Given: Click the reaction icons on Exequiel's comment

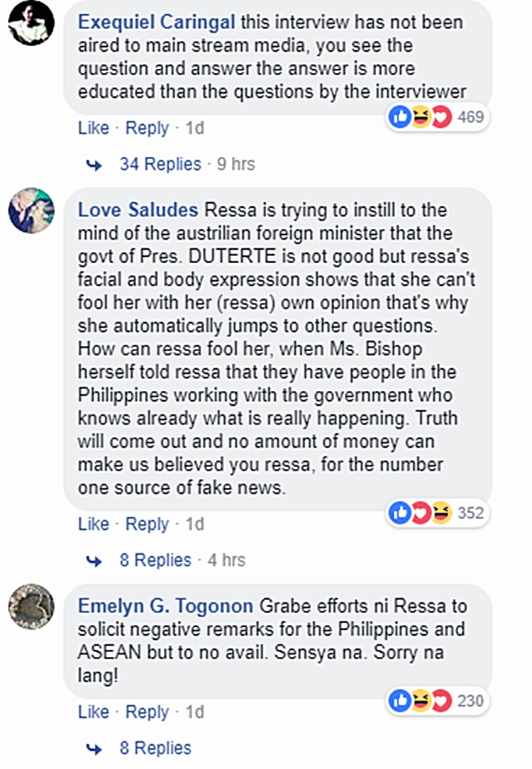Looking at the screenshot, I should coord(421,117).
